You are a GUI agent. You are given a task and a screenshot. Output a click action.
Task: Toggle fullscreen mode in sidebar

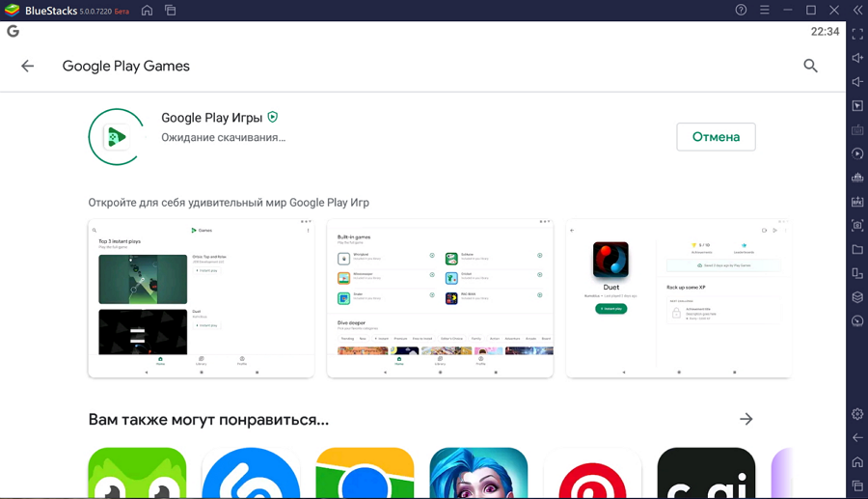pyautogui.click(x=857, y=35)
